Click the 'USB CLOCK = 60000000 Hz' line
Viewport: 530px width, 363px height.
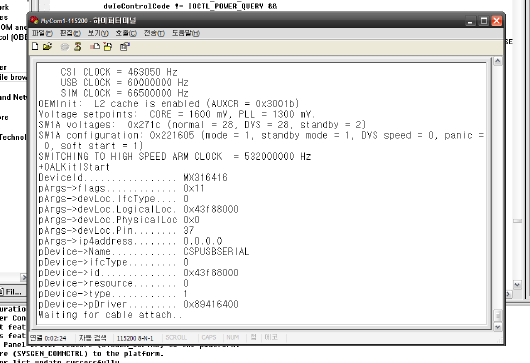[124, 82]
